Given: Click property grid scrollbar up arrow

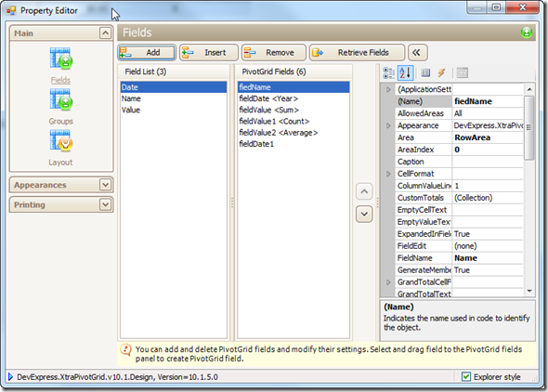Looking at the screenshot, I should coord(529,89).
